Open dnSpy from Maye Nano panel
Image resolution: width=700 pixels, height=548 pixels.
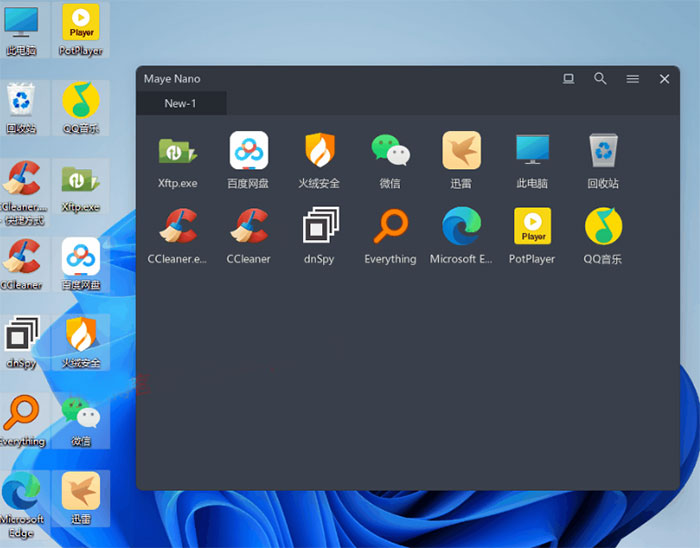click(x=319, y=236)
